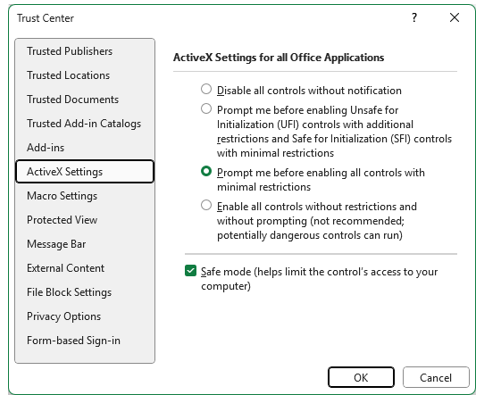Image resolution: width=482 pixels, height=403 pixels.
Task: Select Disable all controls without notification
Action: click(206, 89)
